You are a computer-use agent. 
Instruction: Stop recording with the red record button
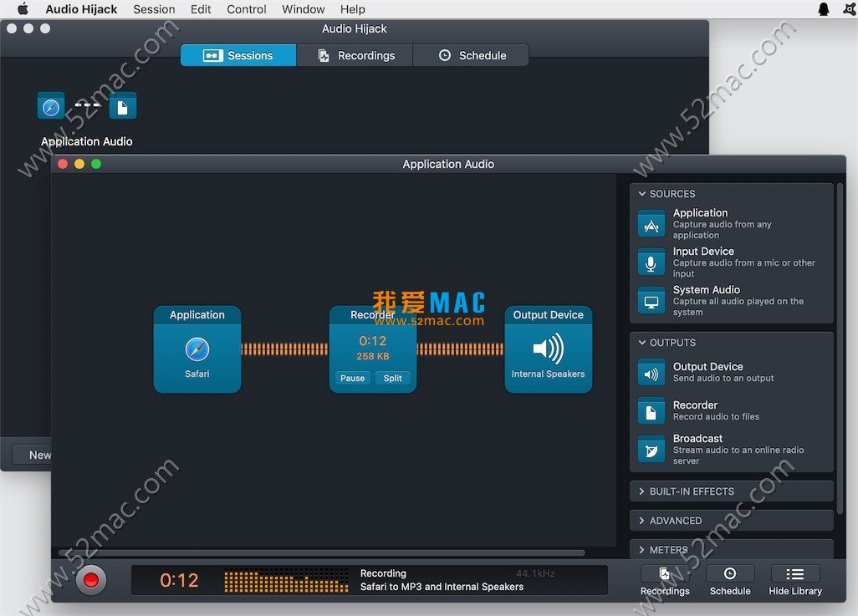[x=91, y=580]
